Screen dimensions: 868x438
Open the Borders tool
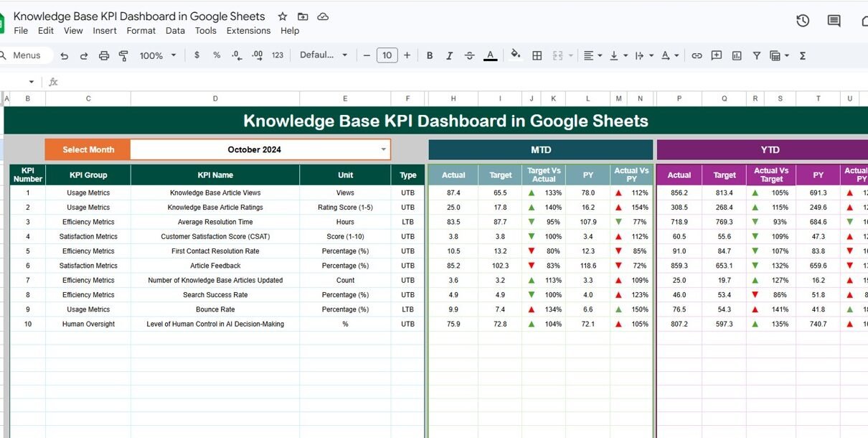pos(537,55)
